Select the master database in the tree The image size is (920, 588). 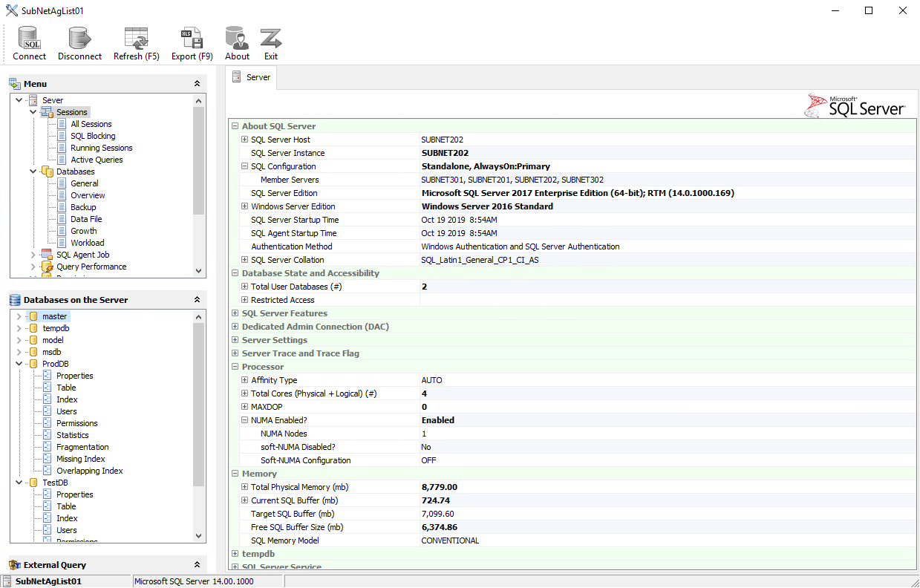click(x=54, y=316)
